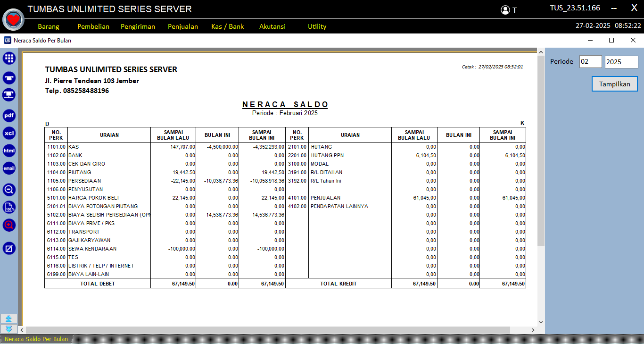The height and width of the screenshot is (344, 644).
Task: Click the scroll right arrow at the report bottom
Action: 533,330
